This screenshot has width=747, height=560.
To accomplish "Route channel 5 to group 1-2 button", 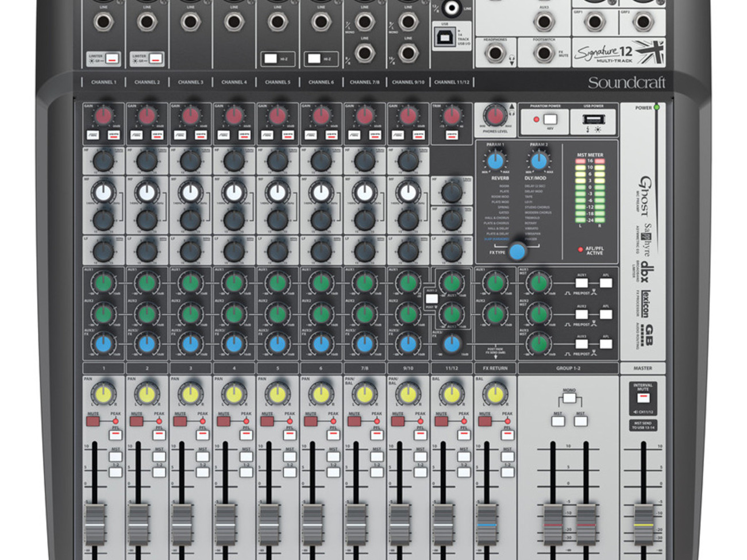I will point(290,473).
